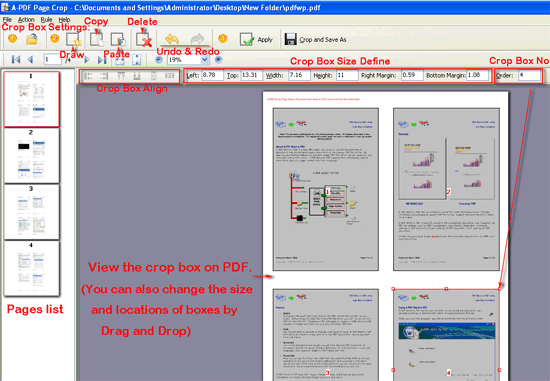Click the Copy crop box icon
Screen dimensions: 550x381
pos(96,39)
